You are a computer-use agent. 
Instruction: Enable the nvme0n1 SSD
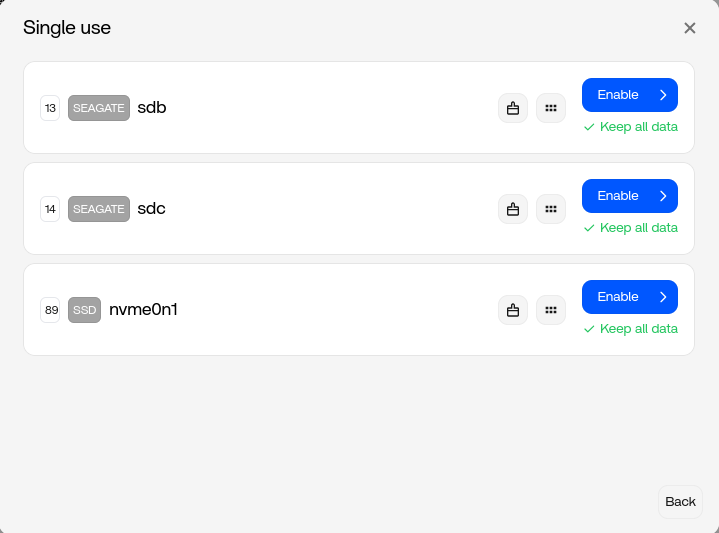pos(629,297)
